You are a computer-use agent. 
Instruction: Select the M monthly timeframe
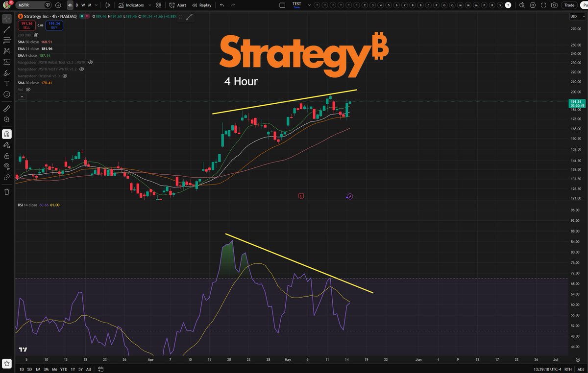pyautogui.click(x=90, y=5)
